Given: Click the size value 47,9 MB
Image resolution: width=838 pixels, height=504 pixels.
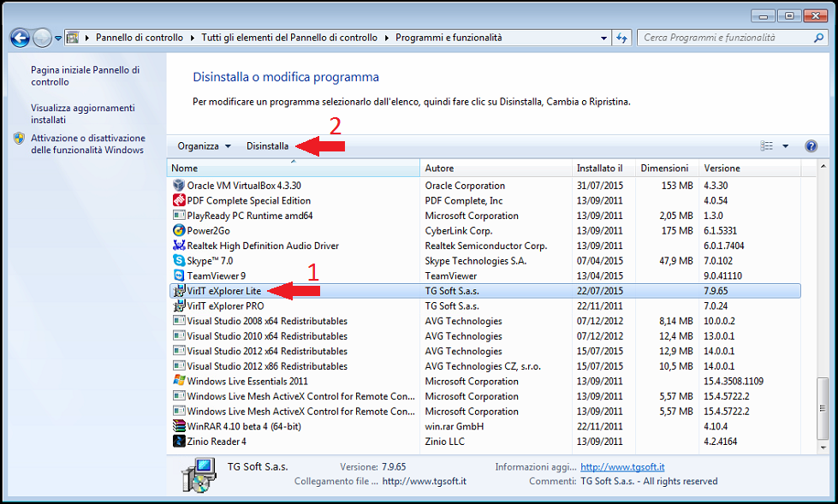Looking at the screenshot, I should click(x=675, y=261).
